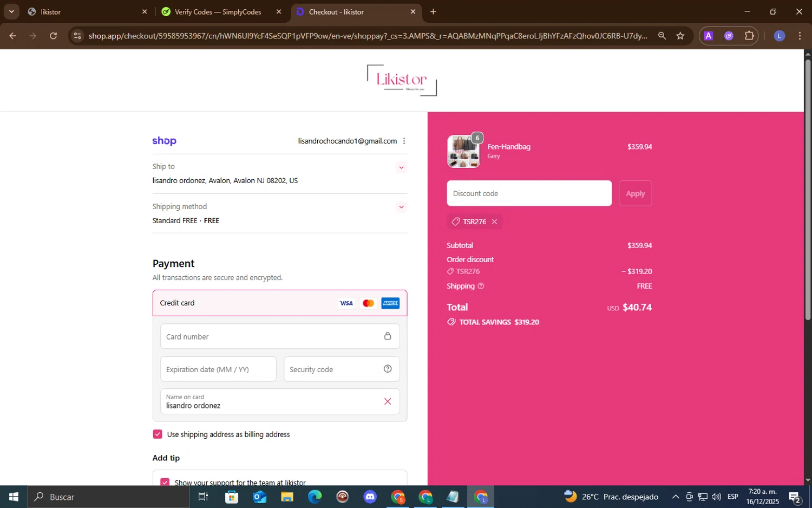Expand the Shipping method section

pyautogui.click(x=401, y=207)
